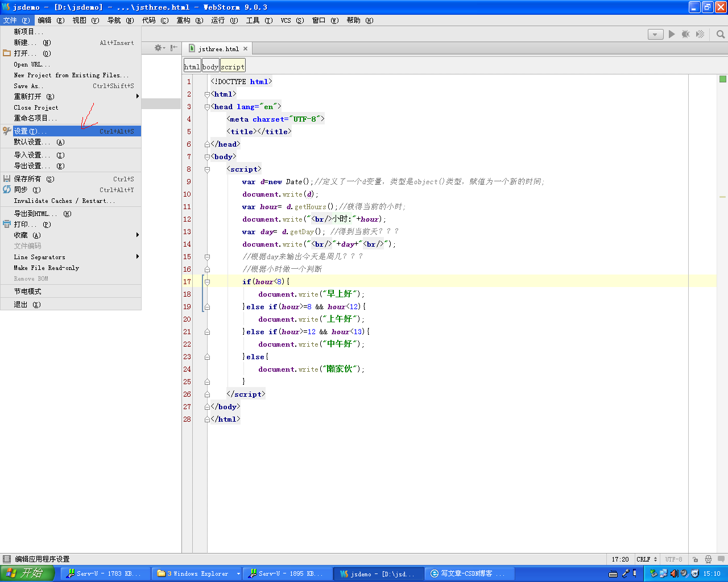The height and width of the screenshot is (582, 728).
Task: Click the html breadcrumb
Action: pos(192,66)
